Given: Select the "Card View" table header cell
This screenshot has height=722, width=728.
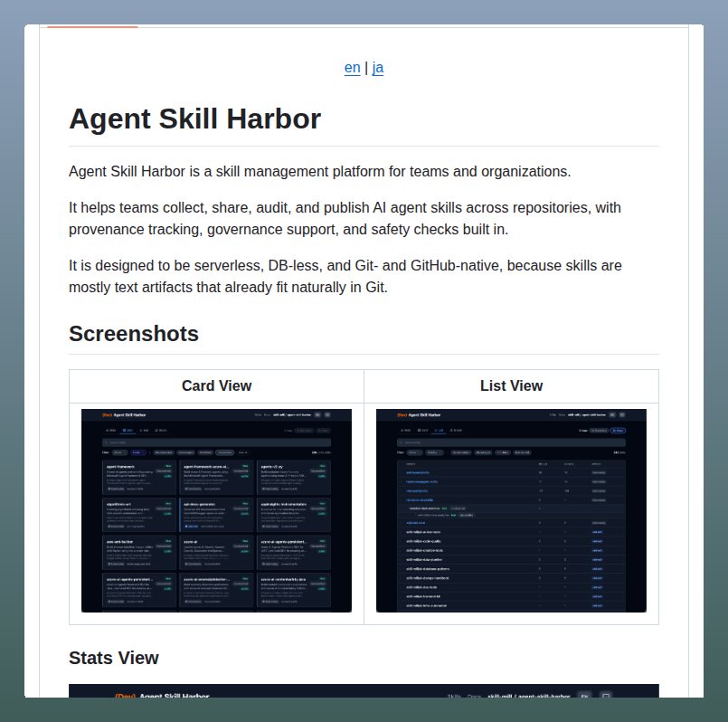Looking at the screenshot, I should point(216,386).
